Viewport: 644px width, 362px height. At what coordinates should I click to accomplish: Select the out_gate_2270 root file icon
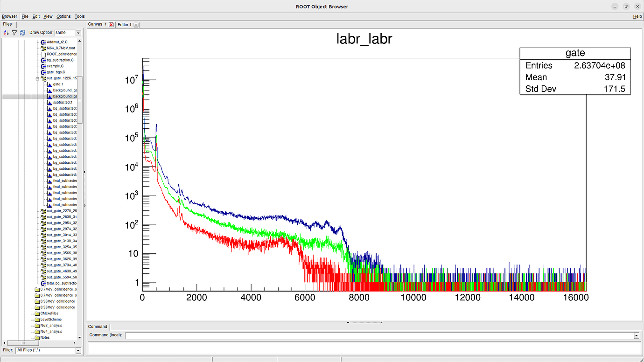coord(43,211)
